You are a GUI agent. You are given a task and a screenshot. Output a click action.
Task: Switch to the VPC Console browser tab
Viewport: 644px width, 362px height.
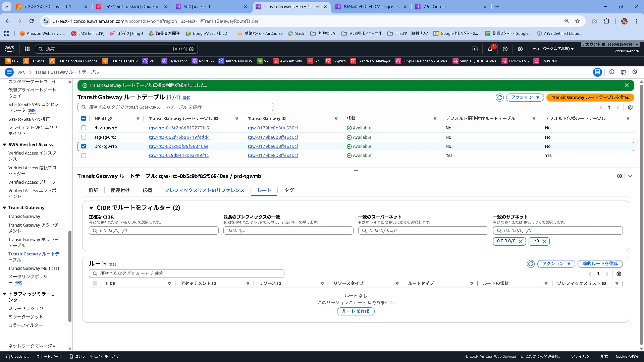coord(450,7)
